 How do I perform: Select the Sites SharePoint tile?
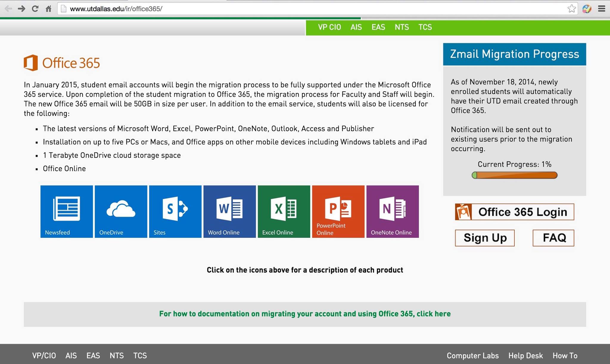(x=175, y=212)
